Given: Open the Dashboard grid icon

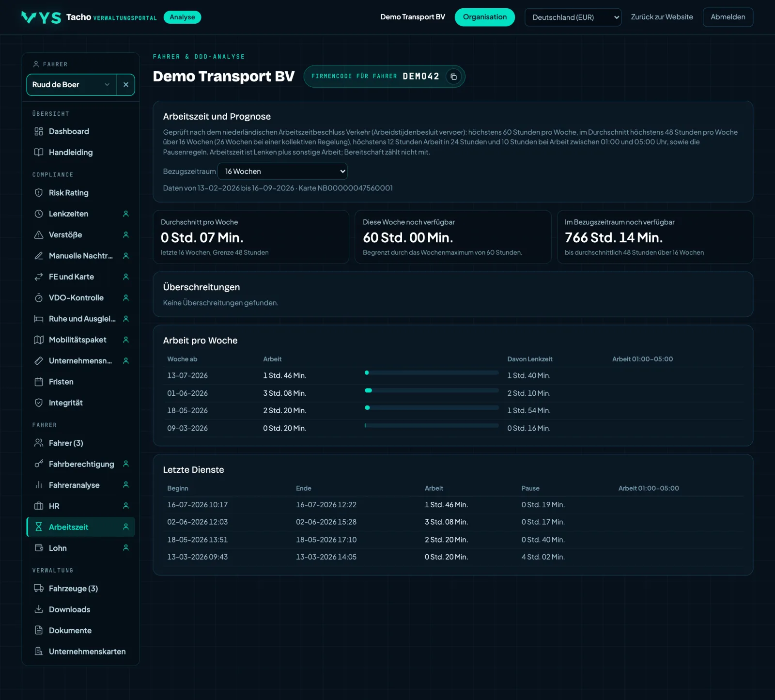Looking at the screenshot, I should (39, 131).
